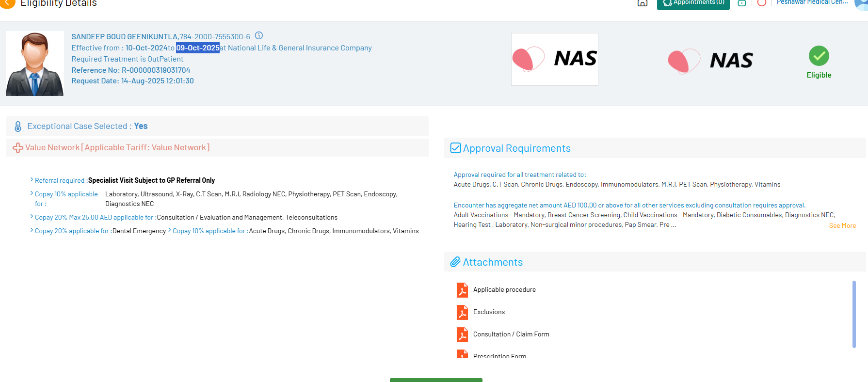This screenshot has width=868, height=382.
Task: Open the Prescription Form attachment
Action: click(499, 356)
